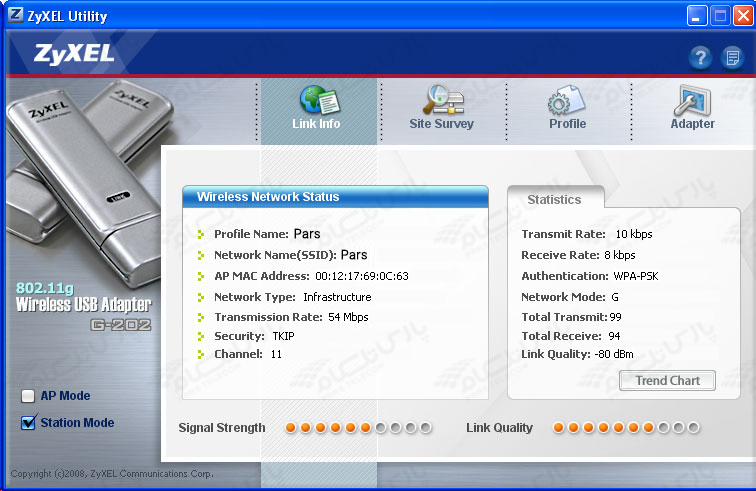Switch to the Profile tab label

tap(567, 123)
